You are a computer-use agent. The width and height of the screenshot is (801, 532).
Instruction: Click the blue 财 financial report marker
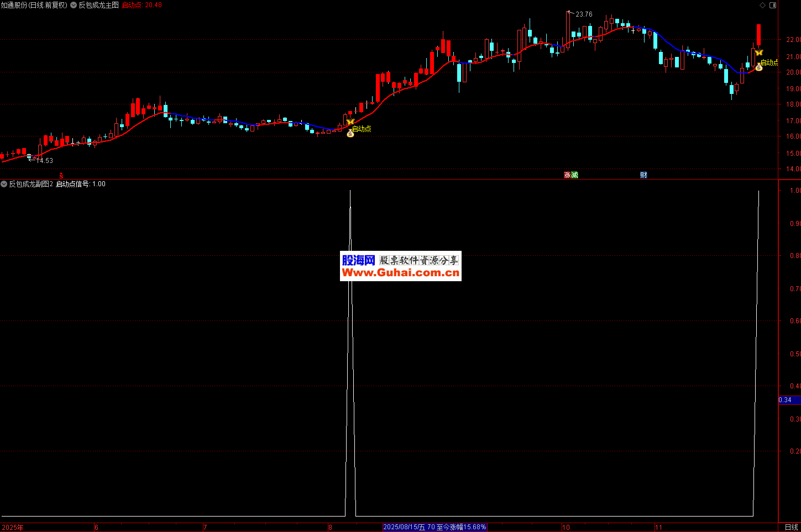[x=643, y=175]
